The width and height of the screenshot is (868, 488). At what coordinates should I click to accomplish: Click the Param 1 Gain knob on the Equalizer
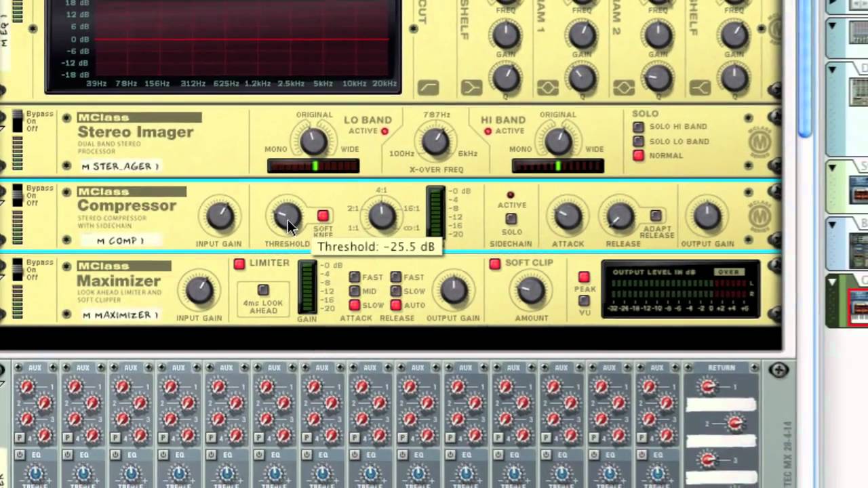pyautogui.click(x=582, y=34)
